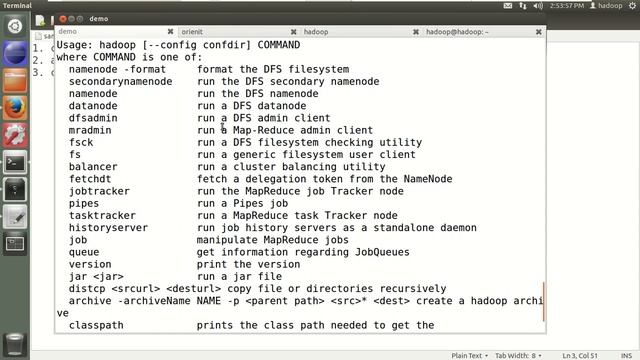The height and width of the screenshot is (360, 640).
Task: Click the 'jobtracker' command text
Action: point(99,191)
